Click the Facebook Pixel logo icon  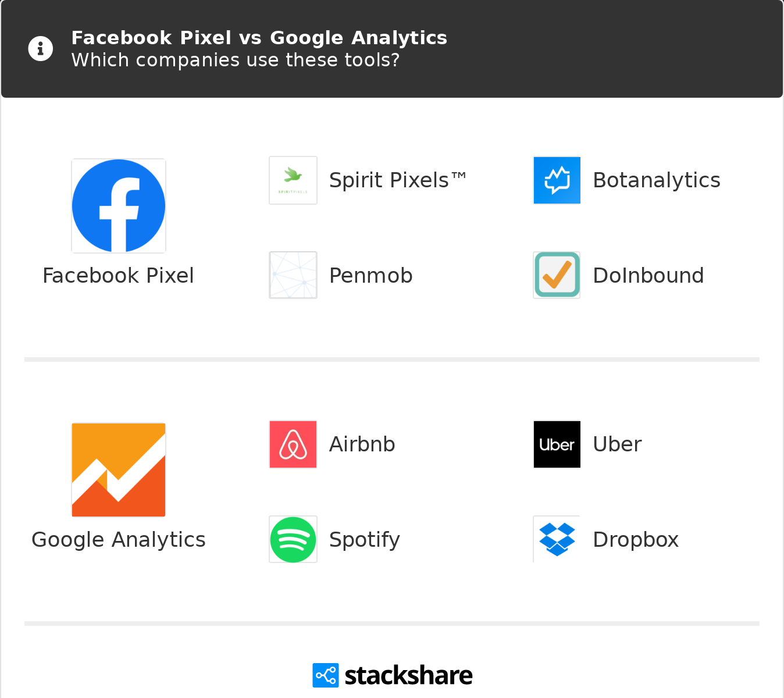click(x=119, y=206)
